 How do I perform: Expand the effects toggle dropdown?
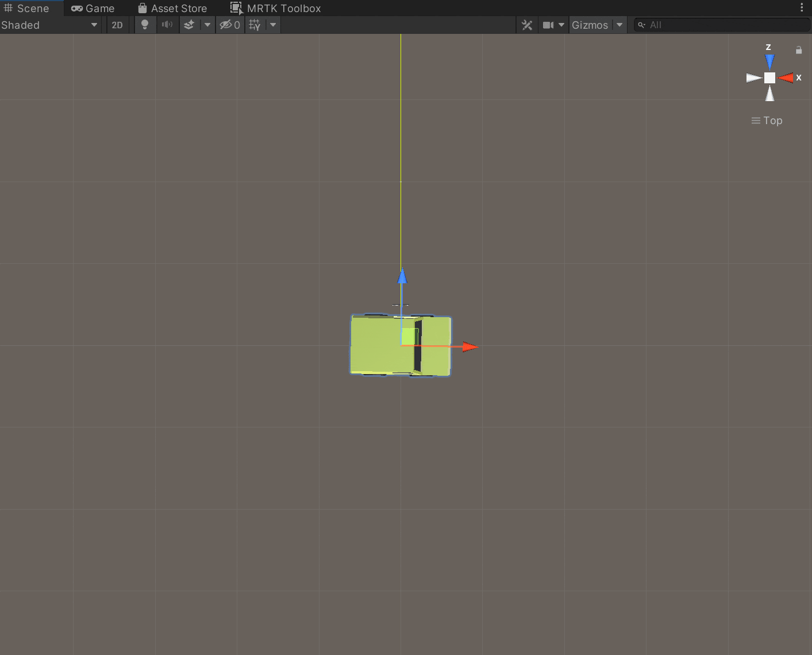click(x=207, y=25)
